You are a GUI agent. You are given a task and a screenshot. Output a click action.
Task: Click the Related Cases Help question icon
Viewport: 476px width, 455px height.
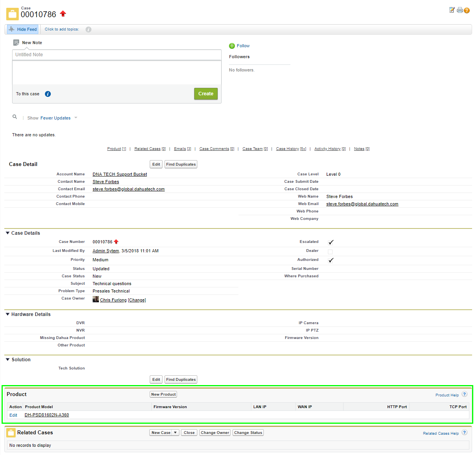click(464, 433)
